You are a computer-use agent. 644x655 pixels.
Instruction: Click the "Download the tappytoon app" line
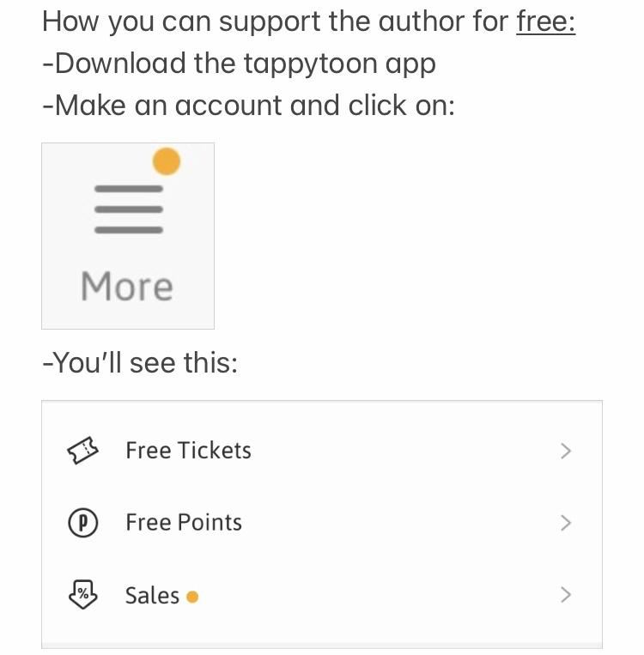pos(239,64)
